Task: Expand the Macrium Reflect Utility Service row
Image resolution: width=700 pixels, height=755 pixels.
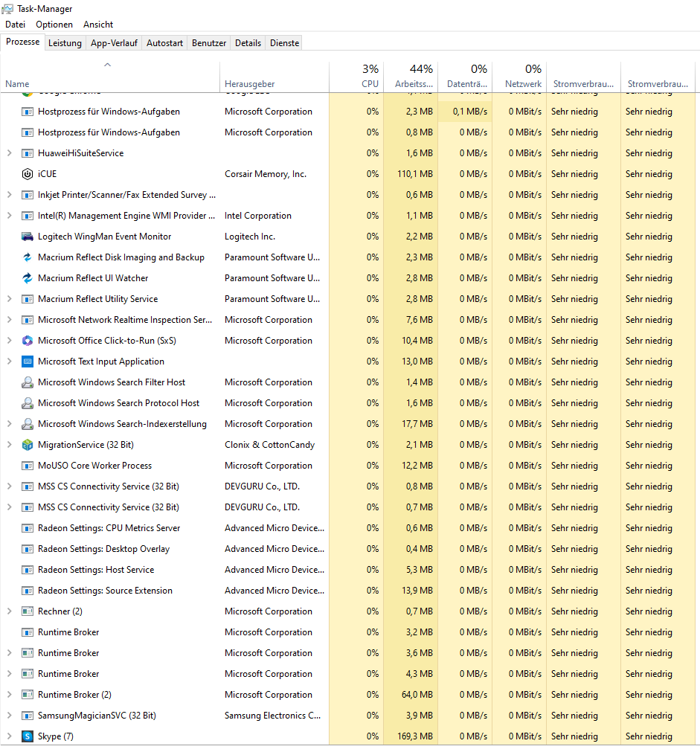Action: pyautogui.click(x=9, y=299)
